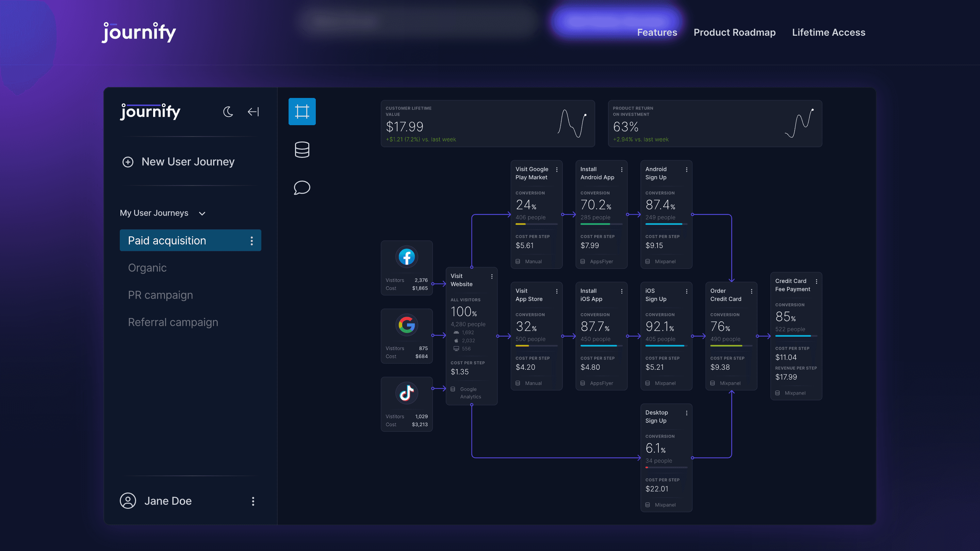Open the database sources icon
Viewport: 980px width, 551px height.
(x=302, y=149)
